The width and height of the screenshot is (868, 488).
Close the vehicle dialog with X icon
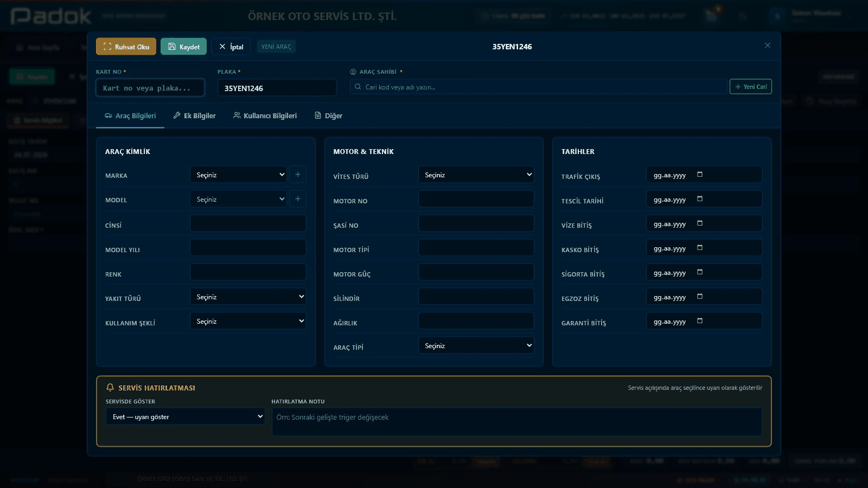(x=767, y=46)
